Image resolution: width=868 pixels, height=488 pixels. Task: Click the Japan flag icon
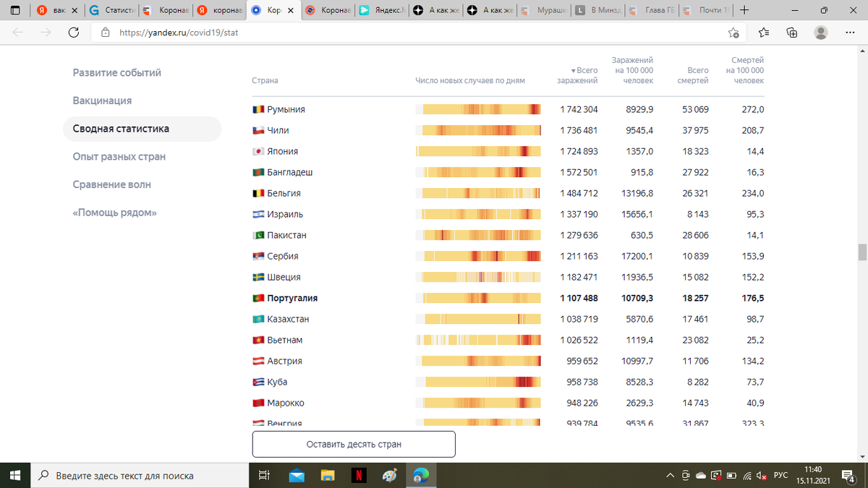click(258, 151)
